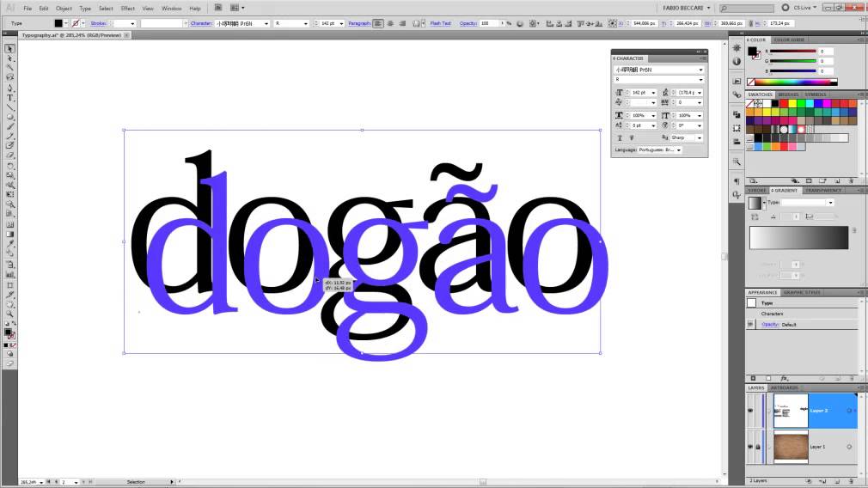Click the Stroke link in control bar

(98, 23)
